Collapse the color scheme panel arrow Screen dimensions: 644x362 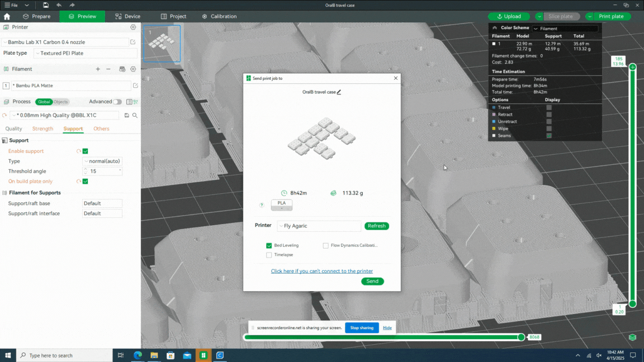coord(495,28)
